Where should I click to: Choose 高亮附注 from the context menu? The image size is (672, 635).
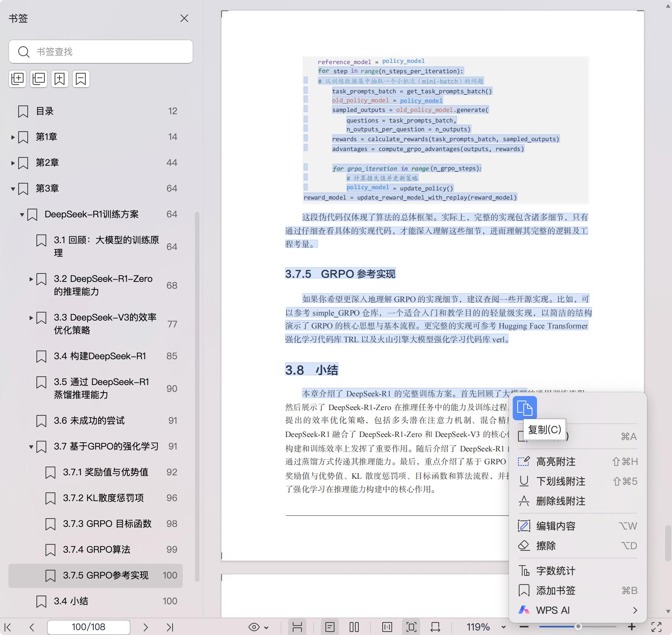coord(556,462)
